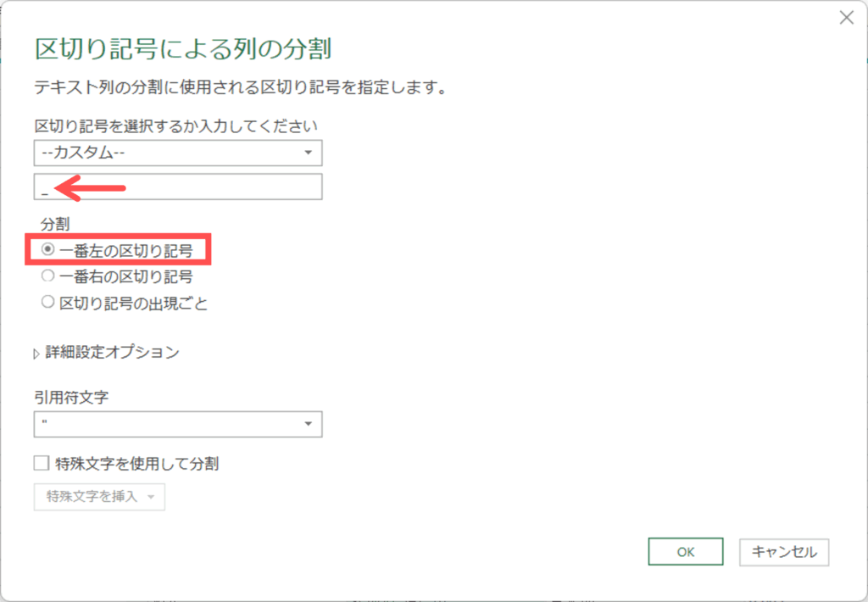This screenshot has height=602, width=868.
Task: Select the 一番右の区切り記号 radio button
Action: click(x=48, y=276)
